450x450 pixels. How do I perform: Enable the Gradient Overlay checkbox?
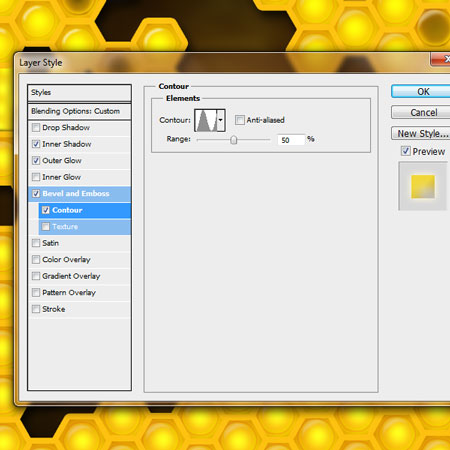point(36,276)
